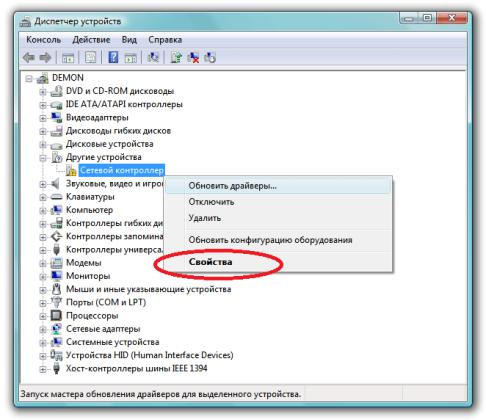The width and height of the screenshot is (486, 420).
Task: Click the speaker icon for Звуковые devices
Action: [55, 183]
